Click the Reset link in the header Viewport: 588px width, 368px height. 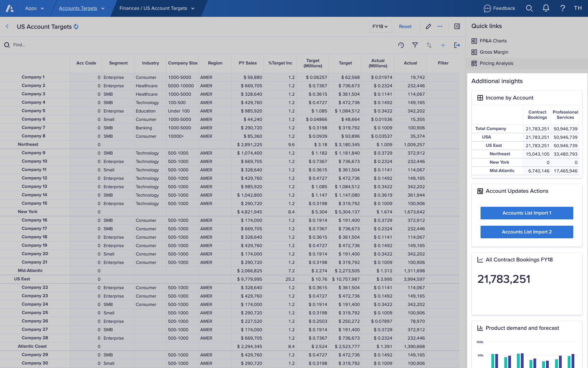[x=405, y=26]
